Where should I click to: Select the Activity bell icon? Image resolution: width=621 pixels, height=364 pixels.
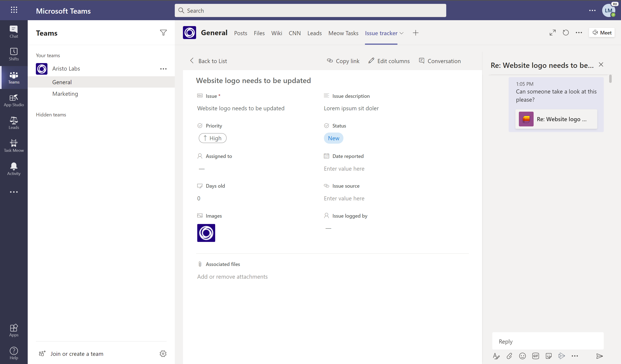click(x=14, y=169)
